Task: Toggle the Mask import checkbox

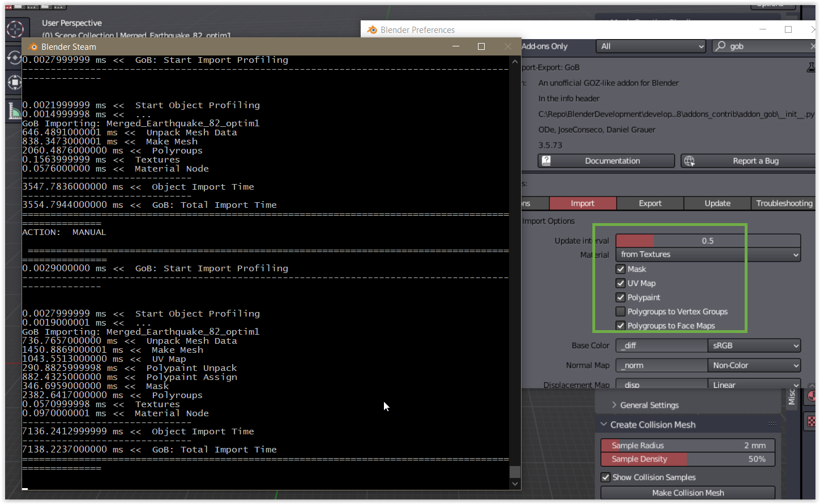Action: click(621, 269)
